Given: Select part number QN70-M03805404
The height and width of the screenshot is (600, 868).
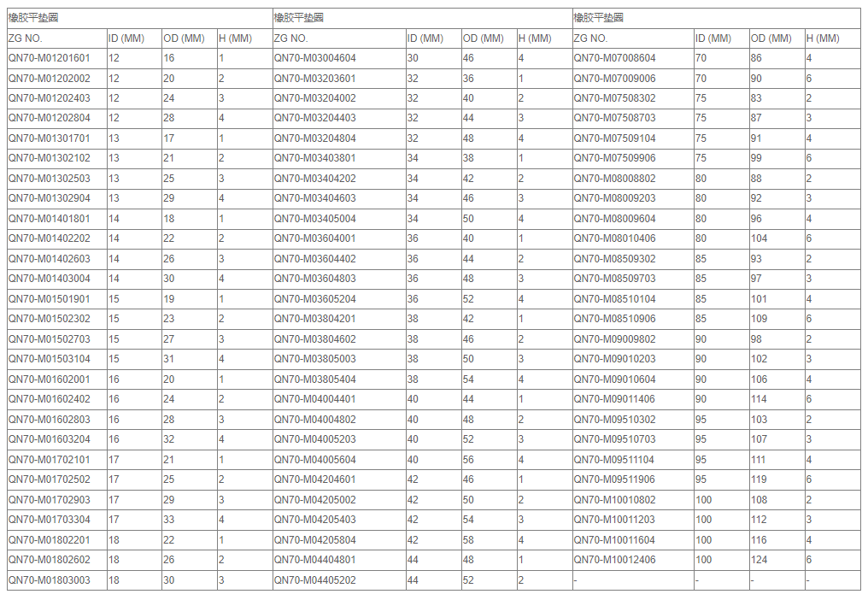Looking at the screenshot, I should tap(314, 379).
